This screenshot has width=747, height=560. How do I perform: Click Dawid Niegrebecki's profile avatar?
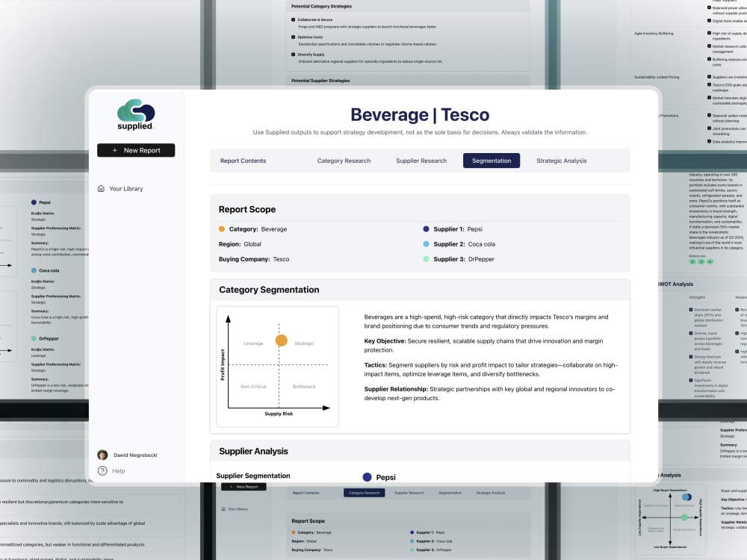tap(102, 455)
